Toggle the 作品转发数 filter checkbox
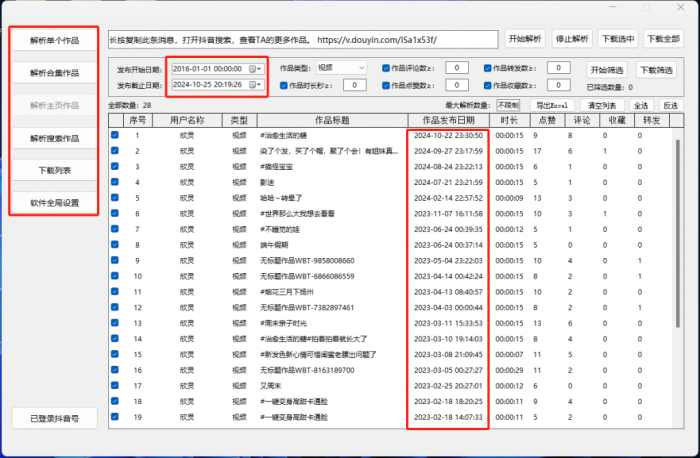This screenshot has width=700, height=458. (x=488, y=68)
